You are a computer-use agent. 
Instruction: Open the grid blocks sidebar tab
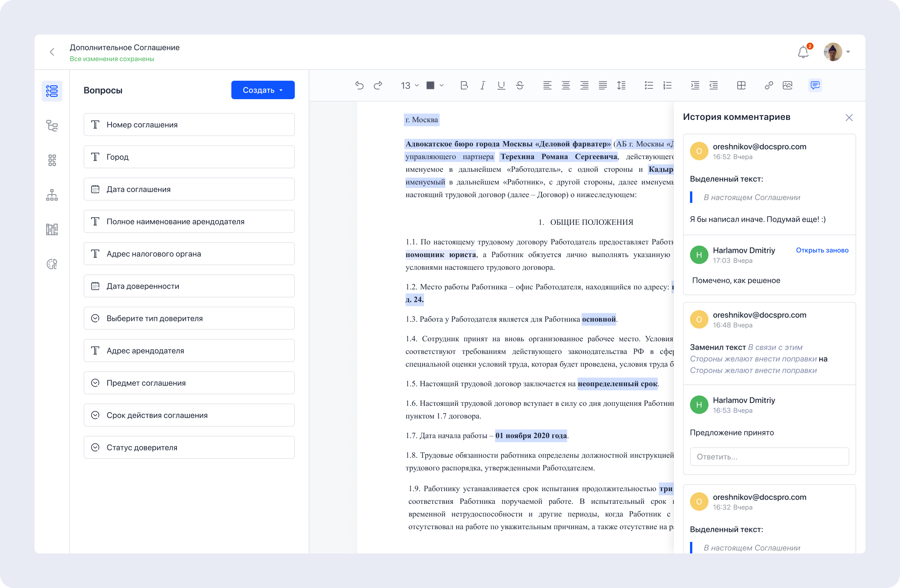pos(52,160)
